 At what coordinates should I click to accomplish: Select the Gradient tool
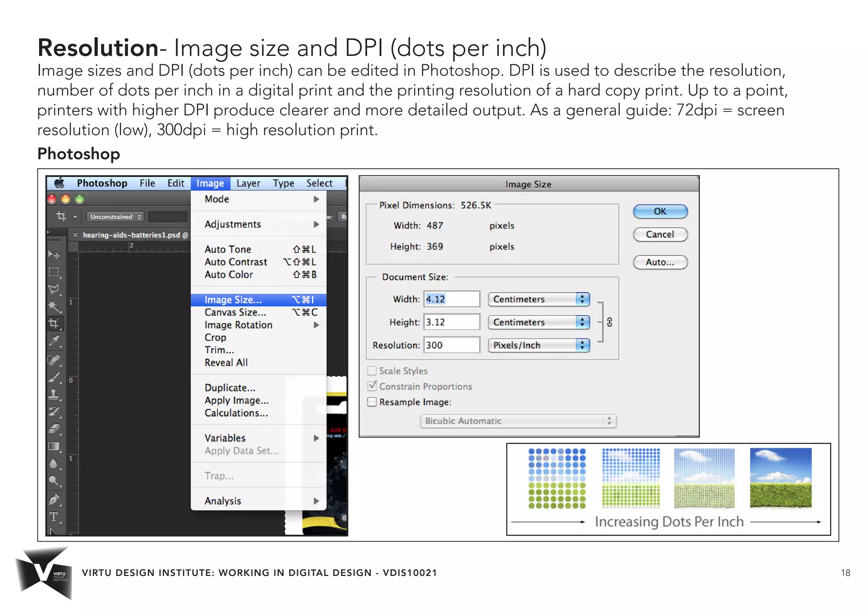pyautogui.click(x=54, y=446)
